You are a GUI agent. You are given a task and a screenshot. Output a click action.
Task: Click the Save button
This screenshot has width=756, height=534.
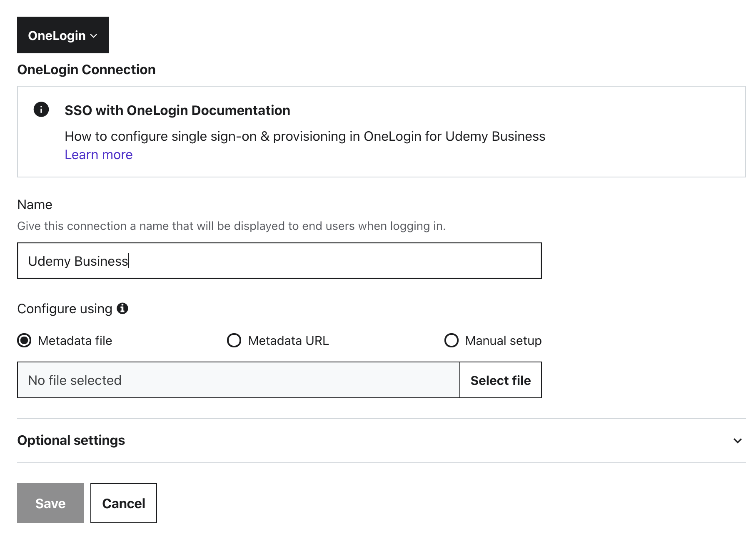click(50, 503)
